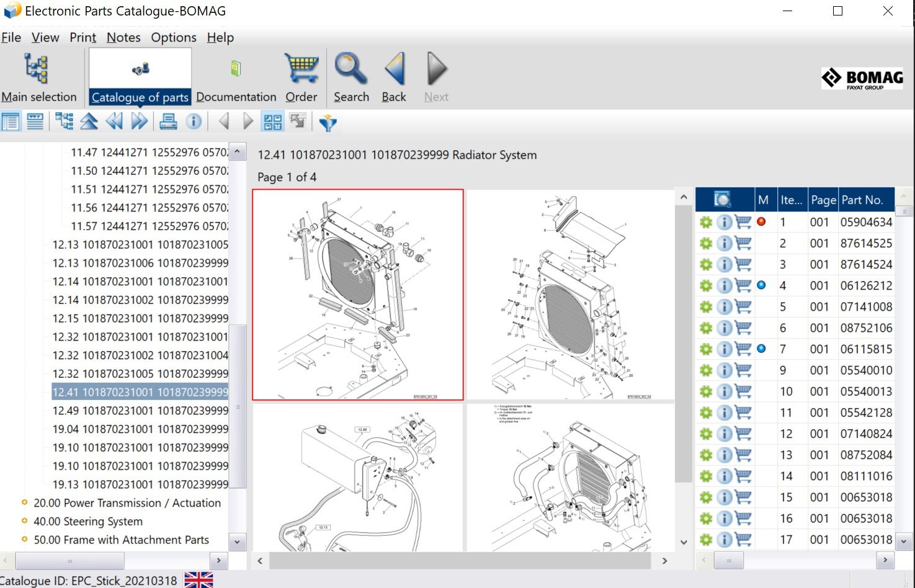Open the Order shopping cart
The height and width of the screenshot is (588, 915).
pos(301,78)
